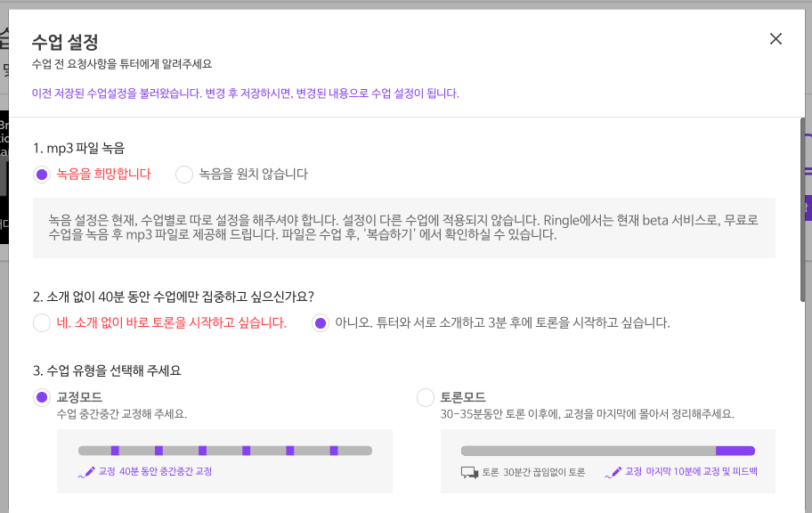Click the pencil icon beside 마지막 10분에 교정 및 피드백

point(614,471)
